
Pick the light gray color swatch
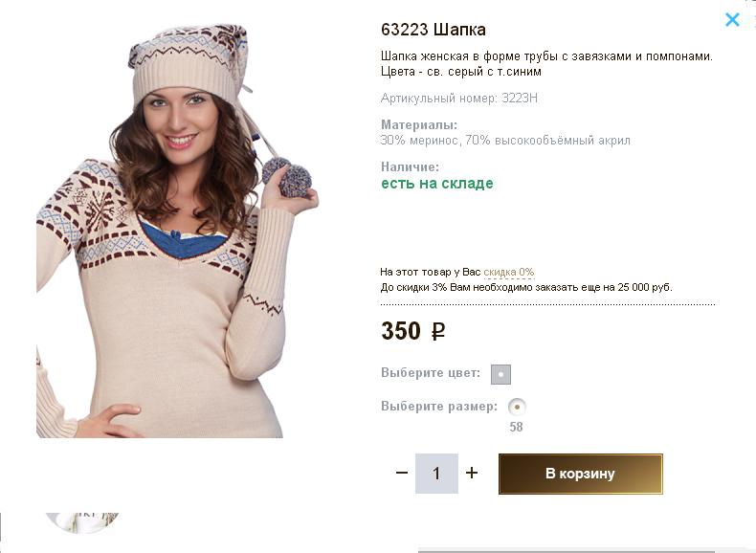pyautogui.click(x=500, y=374)
